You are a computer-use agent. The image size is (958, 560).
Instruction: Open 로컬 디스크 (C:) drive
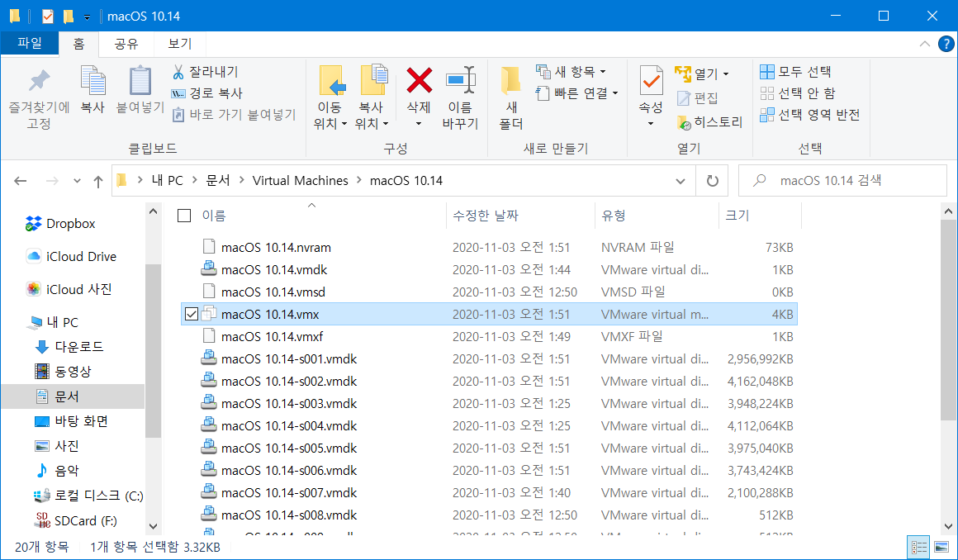point(88,496)
